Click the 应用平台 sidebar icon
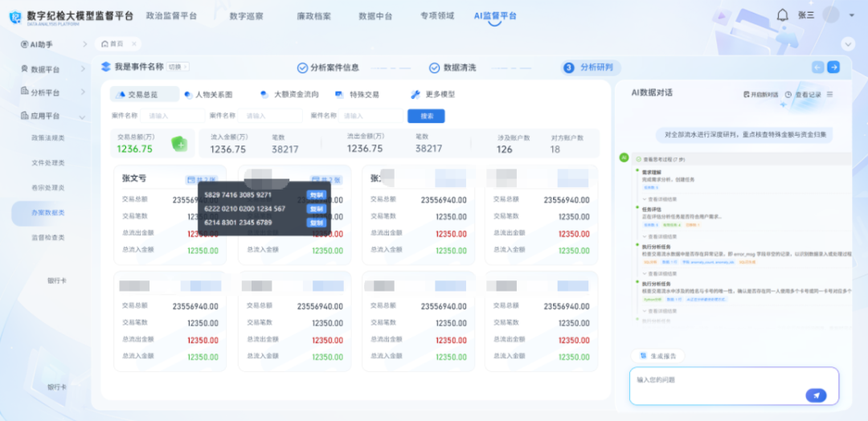Image resolution: width=868 pixels, height=421 pixels. click(x=24, y=116)
